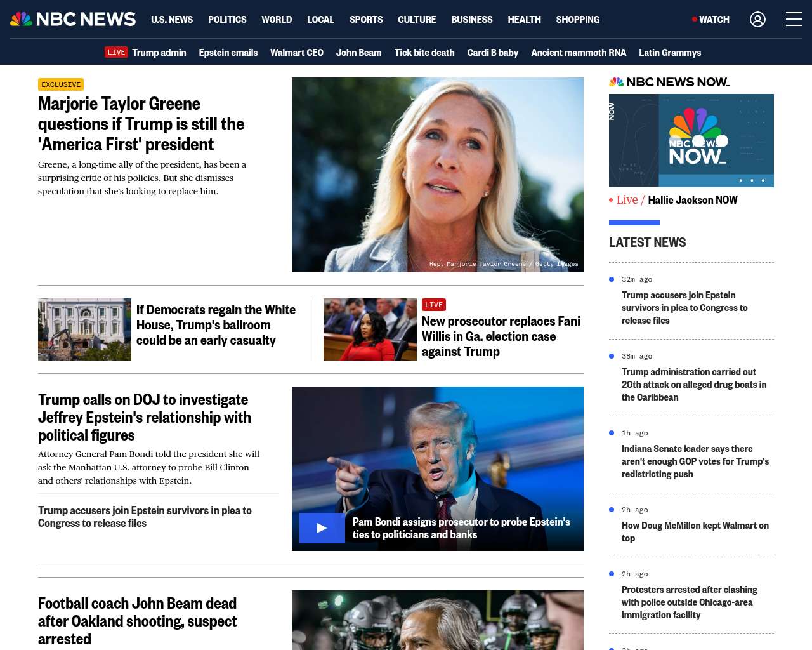
Task: Click the NBC News peacock logo
Action: pyautogui.click(x=73, y=19)
